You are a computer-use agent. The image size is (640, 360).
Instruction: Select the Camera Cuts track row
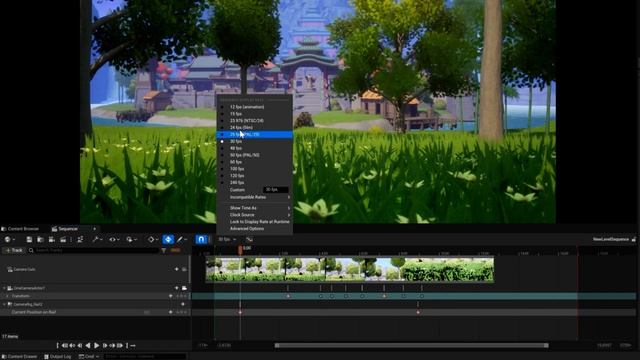coord(95,269)
